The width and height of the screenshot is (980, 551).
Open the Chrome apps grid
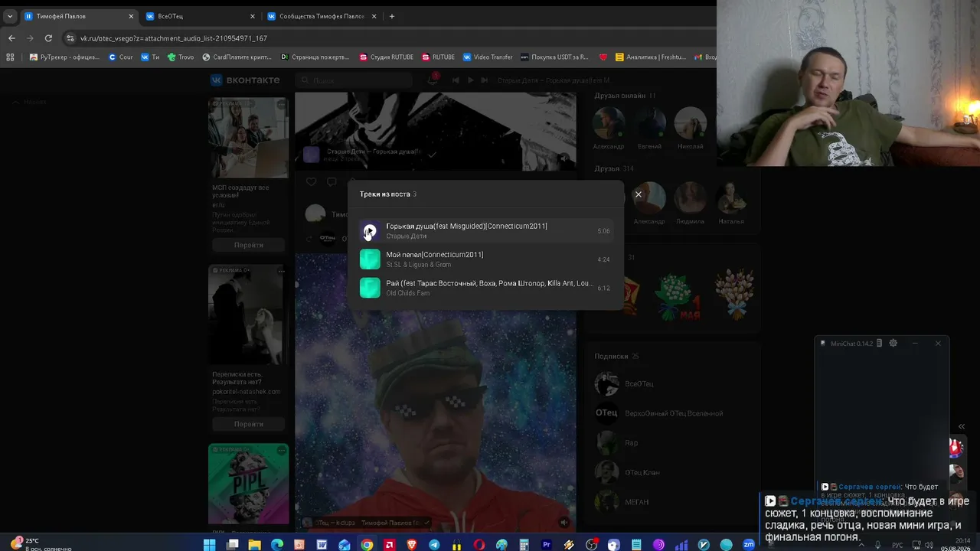pos(10,57)
